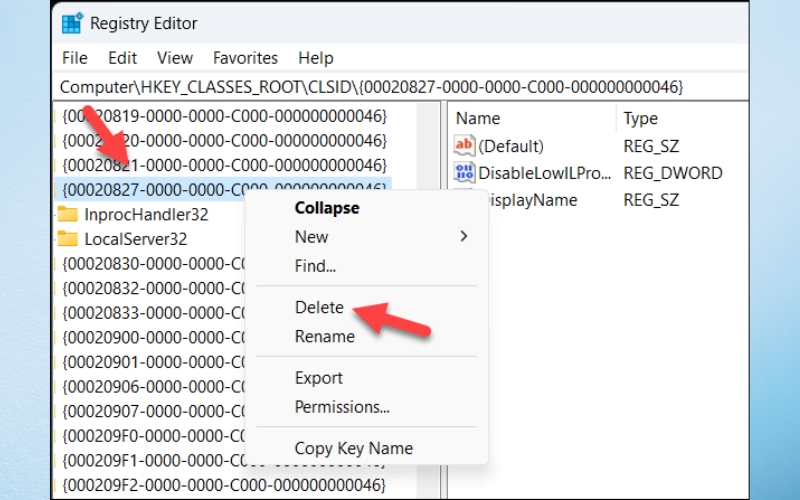Select the {00020901-0000-0000-C0... key
The image size is (800, 500).
tap(153, 362)
